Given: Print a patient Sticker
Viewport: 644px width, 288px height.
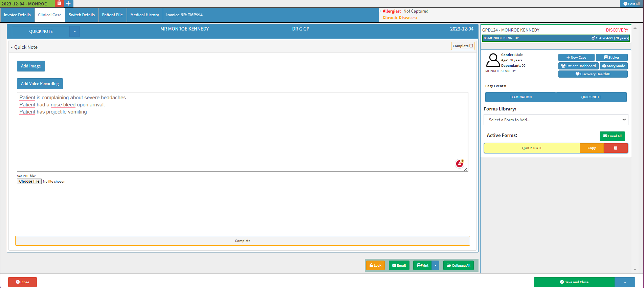Looking at the screenshot, I should pos(612,58).
